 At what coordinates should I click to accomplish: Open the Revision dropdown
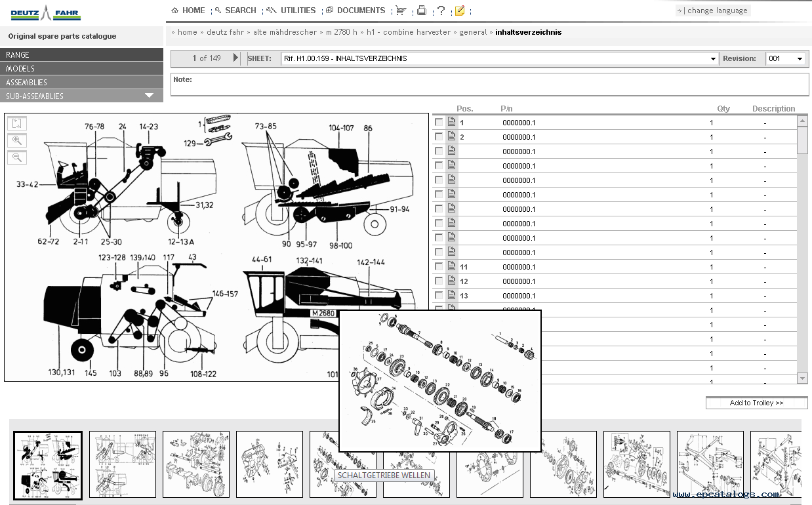[x=800, y=58]
